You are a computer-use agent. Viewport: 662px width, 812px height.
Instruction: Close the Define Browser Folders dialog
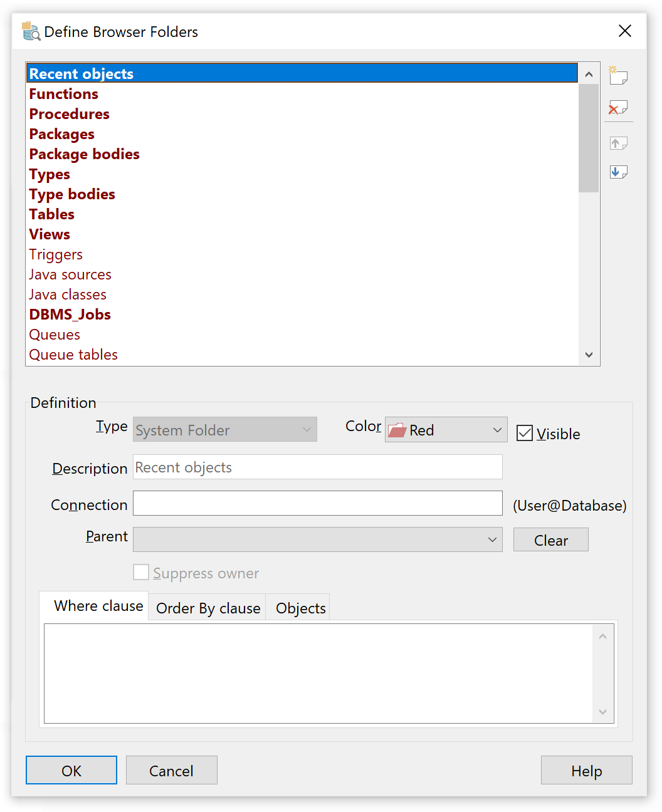[x=625, y=31]
